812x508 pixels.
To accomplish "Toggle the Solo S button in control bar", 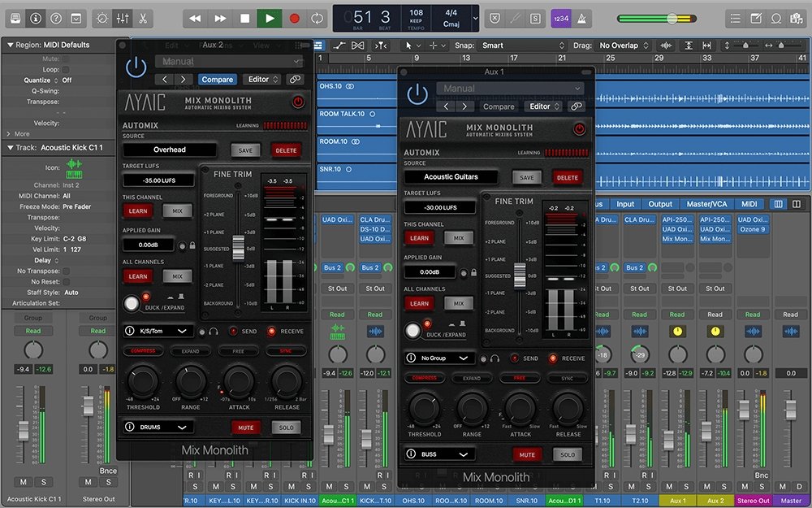I will point(535,19).
